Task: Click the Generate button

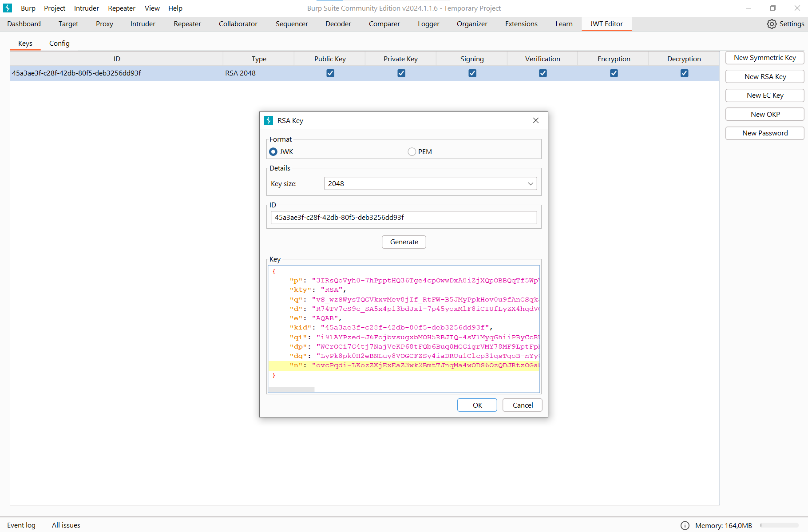Action: click(x=404, y=242)
